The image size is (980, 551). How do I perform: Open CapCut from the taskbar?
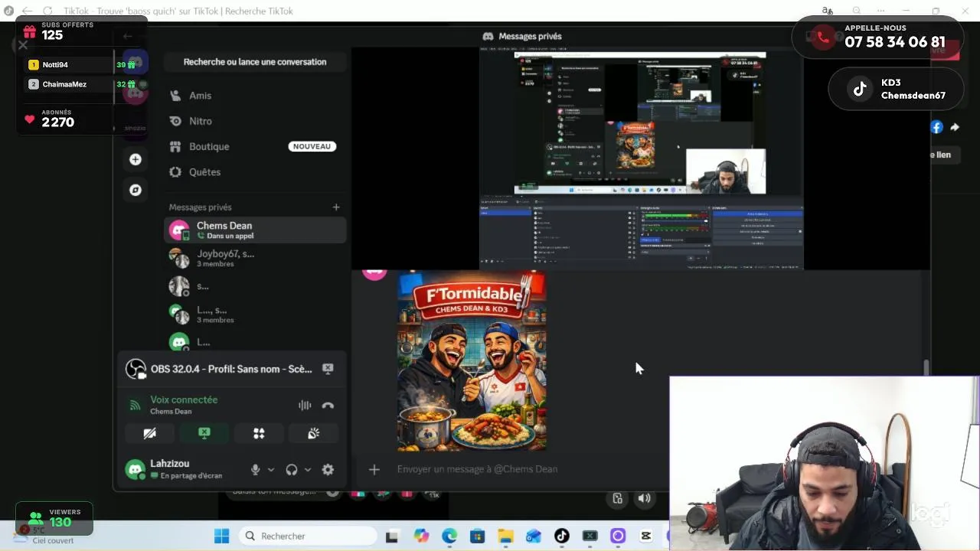(646, 536)
